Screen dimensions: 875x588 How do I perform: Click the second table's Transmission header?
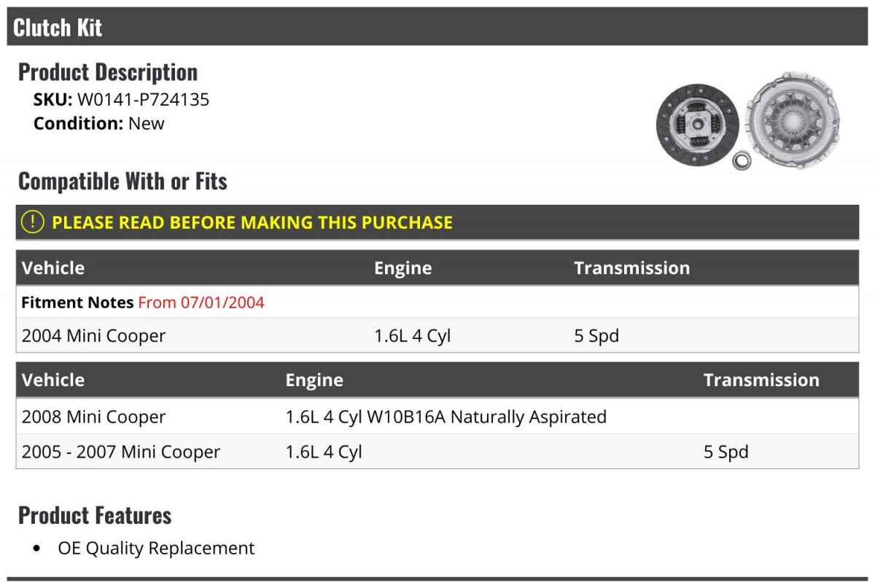pyautogui.click(x=761, y=380)
